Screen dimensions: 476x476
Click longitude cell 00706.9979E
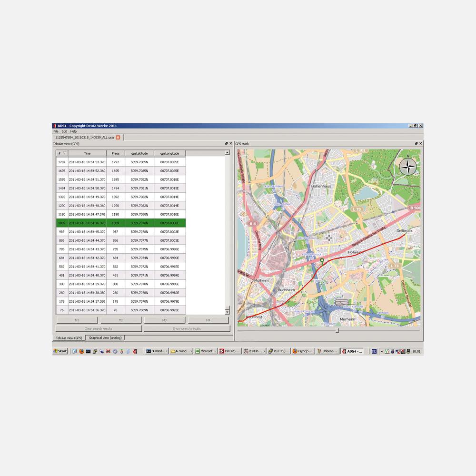coord(170,301)
